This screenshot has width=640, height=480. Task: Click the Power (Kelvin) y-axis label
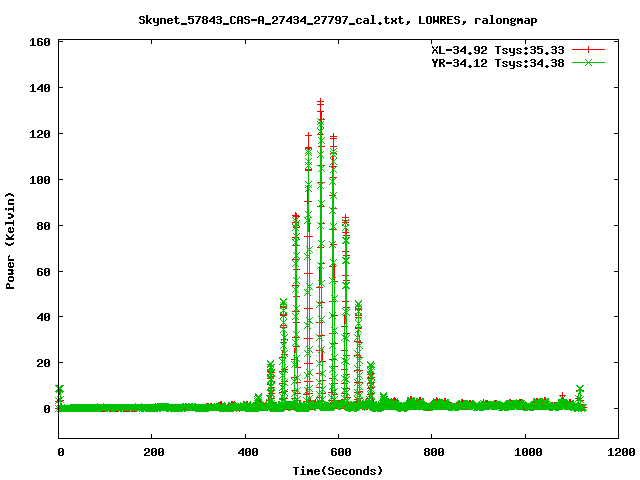click(10, 241)
